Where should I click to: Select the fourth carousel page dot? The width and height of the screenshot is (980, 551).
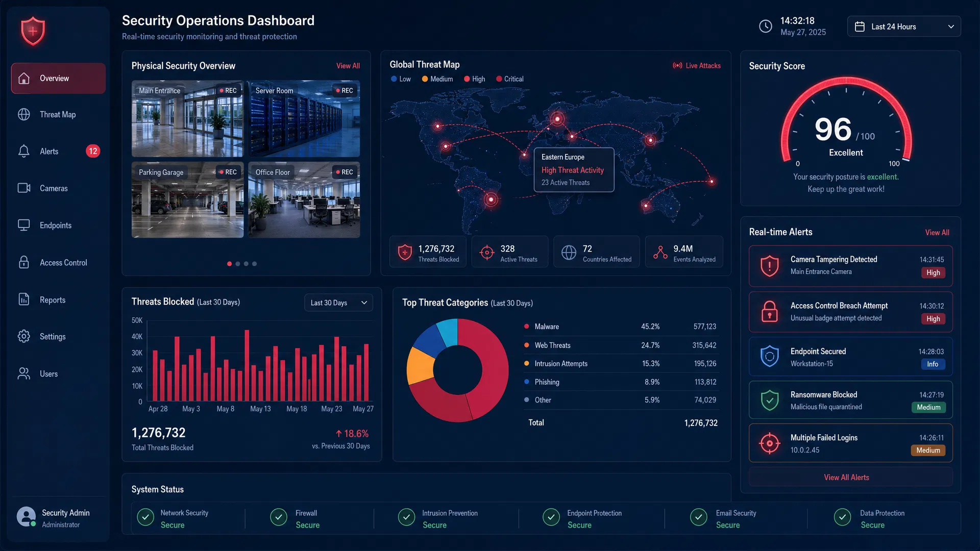[254, 264]
